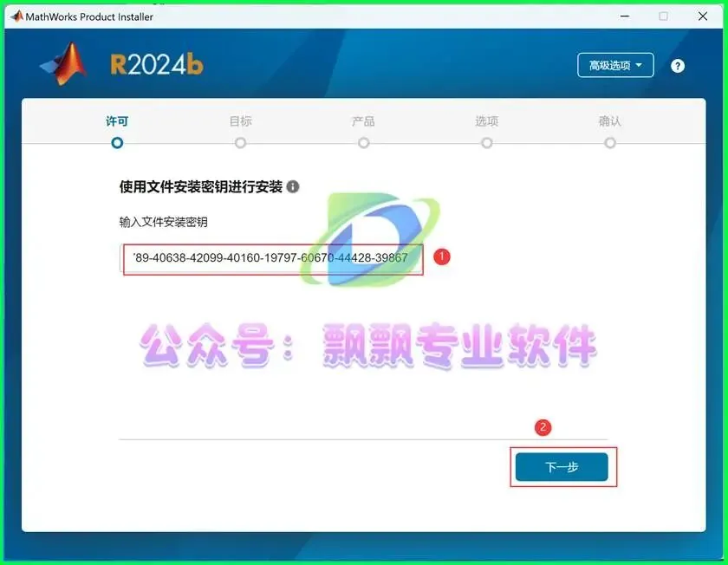Click the 使用文件安装密钥进行安装 heading
The width and height of the screenshot is (728, 565).
click(200, 186)
